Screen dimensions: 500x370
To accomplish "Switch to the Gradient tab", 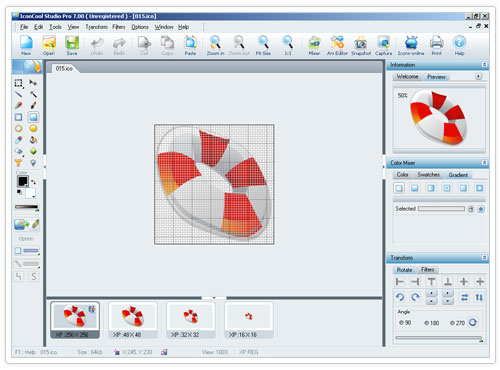I will point(458,175).
